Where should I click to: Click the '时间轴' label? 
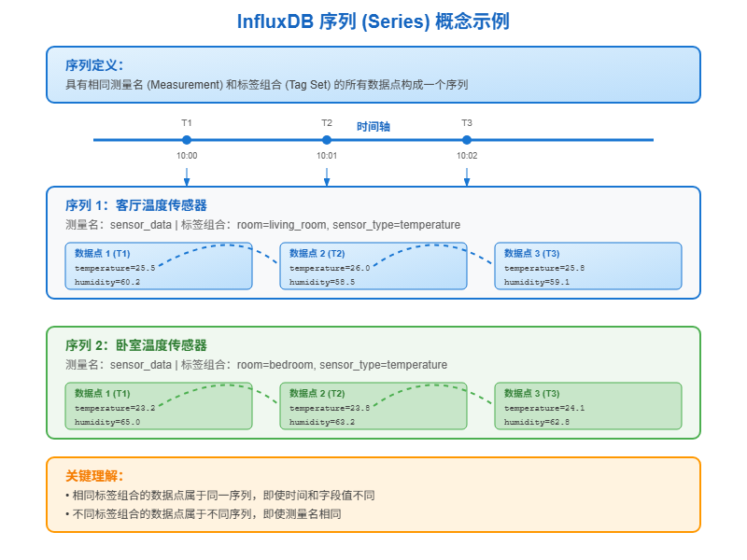coord(373,127)
